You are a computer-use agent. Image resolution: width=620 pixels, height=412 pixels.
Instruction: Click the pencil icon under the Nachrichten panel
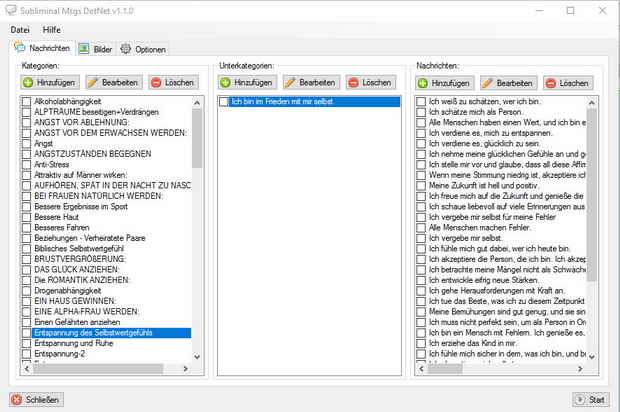click(x=487, y=83)
